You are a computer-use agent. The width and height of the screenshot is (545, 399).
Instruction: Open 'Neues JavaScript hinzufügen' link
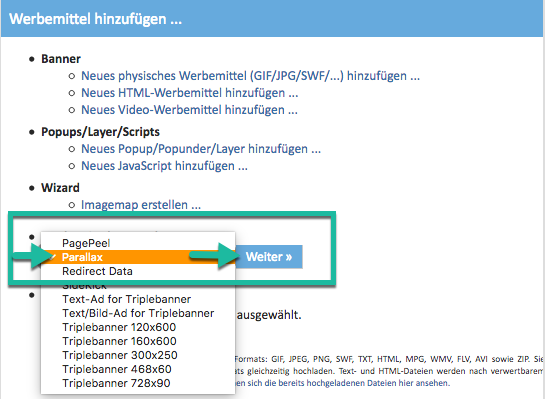click(164, 166)
